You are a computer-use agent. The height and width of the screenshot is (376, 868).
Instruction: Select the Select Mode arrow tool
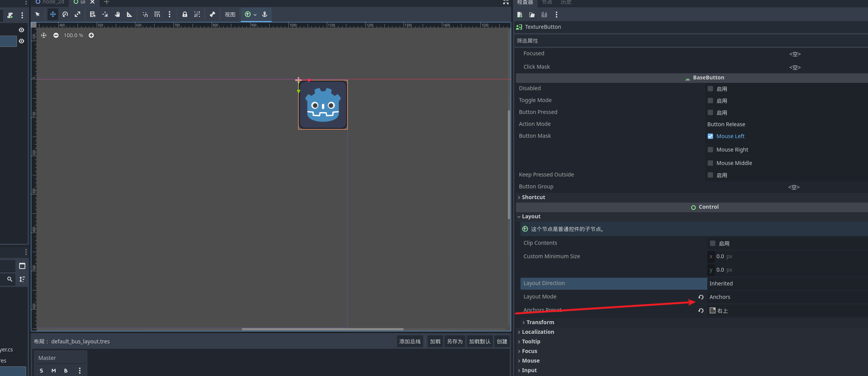coord(38,14)
